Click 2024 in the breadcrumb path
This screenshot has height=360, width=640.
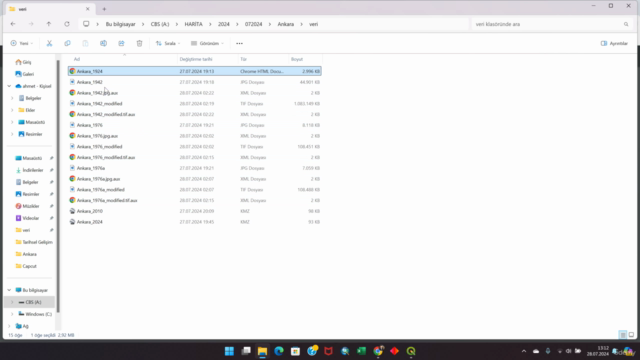[x=224, y=24]
